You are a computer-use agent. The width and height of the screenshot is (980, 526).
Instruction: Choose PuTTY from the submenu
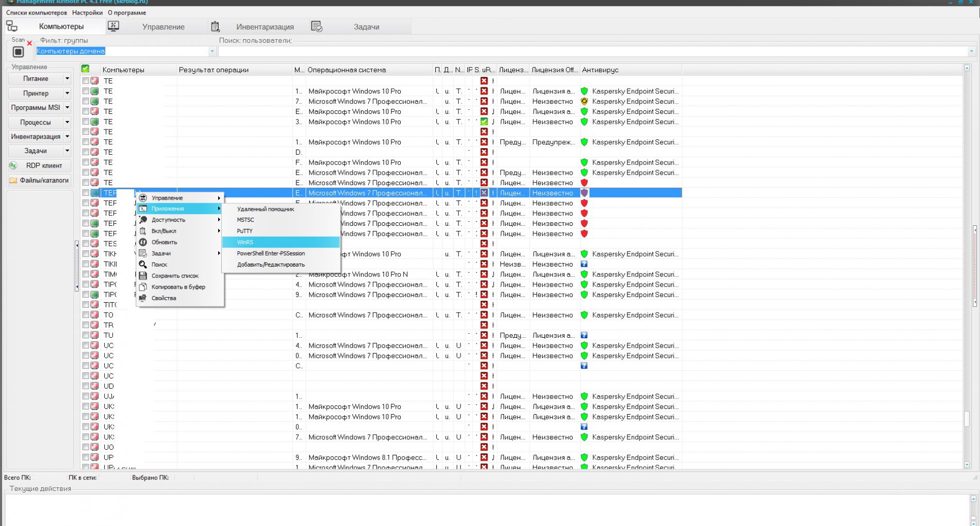pos(281,231)
